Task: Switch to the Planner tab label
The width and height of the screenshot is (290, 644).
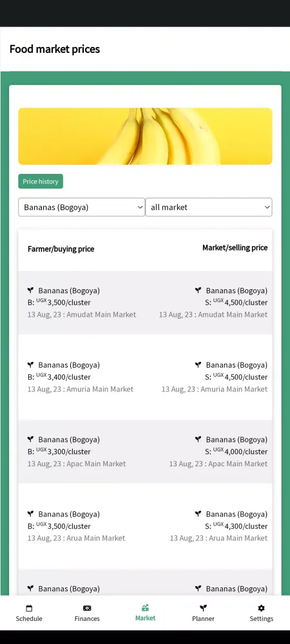Action: [x=203, y=618]
